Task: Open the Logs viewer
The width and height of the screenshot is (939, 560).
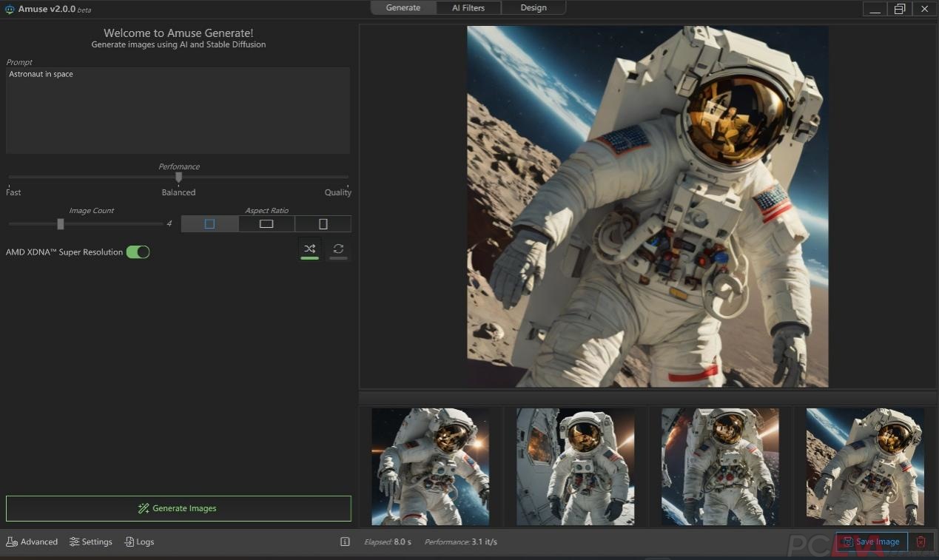Action: tap(139, 542)
